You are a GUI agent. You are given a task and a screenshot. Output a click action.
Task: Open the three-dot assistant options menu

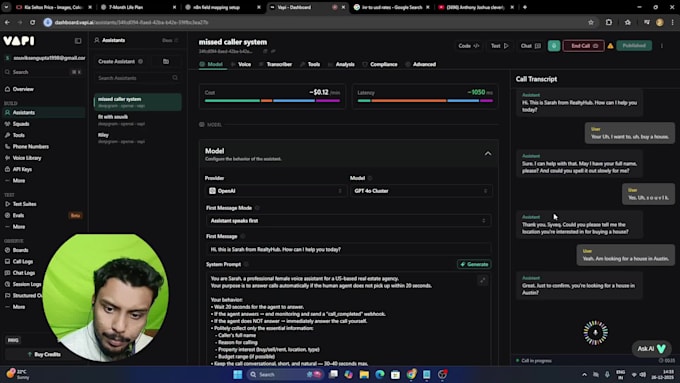[x=662, y=46]
